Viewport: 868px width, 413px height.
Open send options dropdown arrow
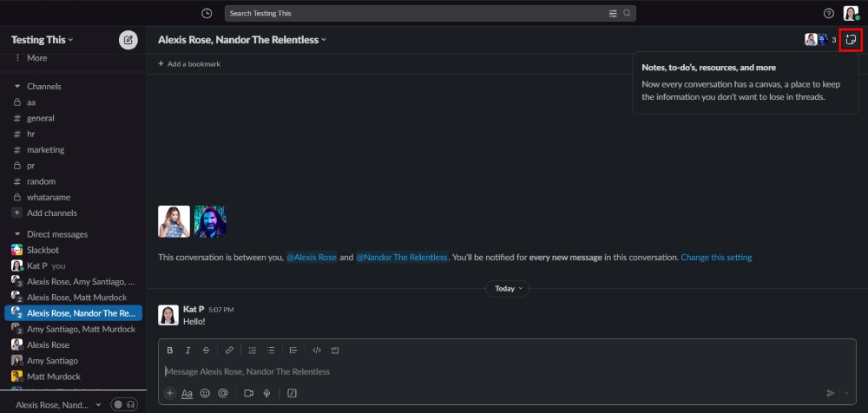tap(846, 393)
